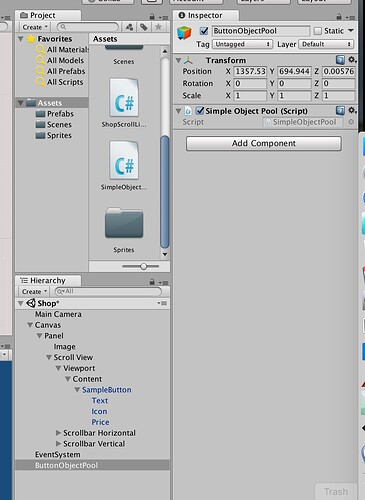Switch to the Hierarchy tab
Image resolution: width=365 pixels, height=500 pixels.
pos(48,281)
